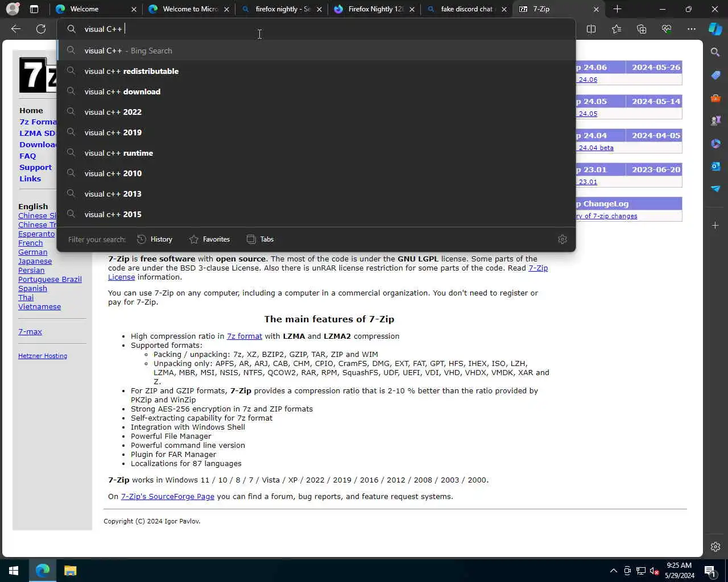Viewport: 728px width, 582px height.
Task: Click the taskbar volume icon
Action: coord(655,571)
